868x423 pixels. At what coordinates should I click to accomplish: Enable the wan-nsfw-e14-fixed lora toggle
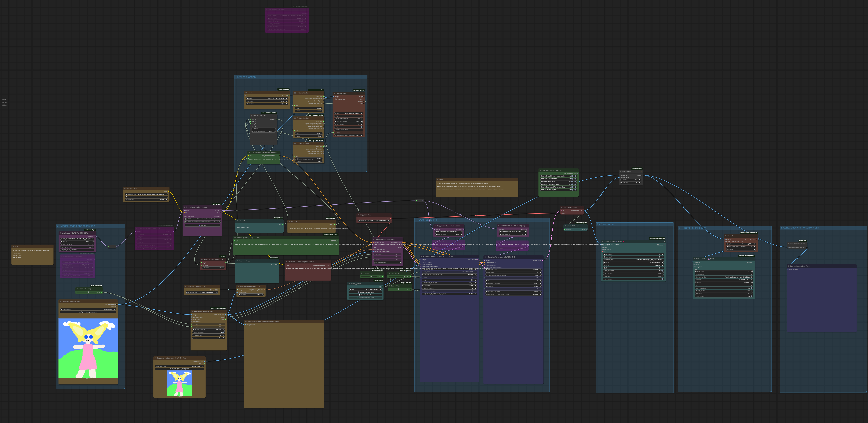click(x=186, y=222)
